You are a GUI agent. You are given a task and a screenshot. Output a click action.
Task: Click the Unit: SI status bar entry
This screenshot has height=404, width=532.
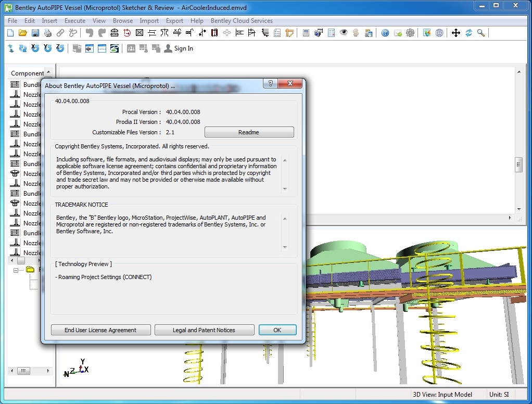pyautogui.click(x=499, y=395)
